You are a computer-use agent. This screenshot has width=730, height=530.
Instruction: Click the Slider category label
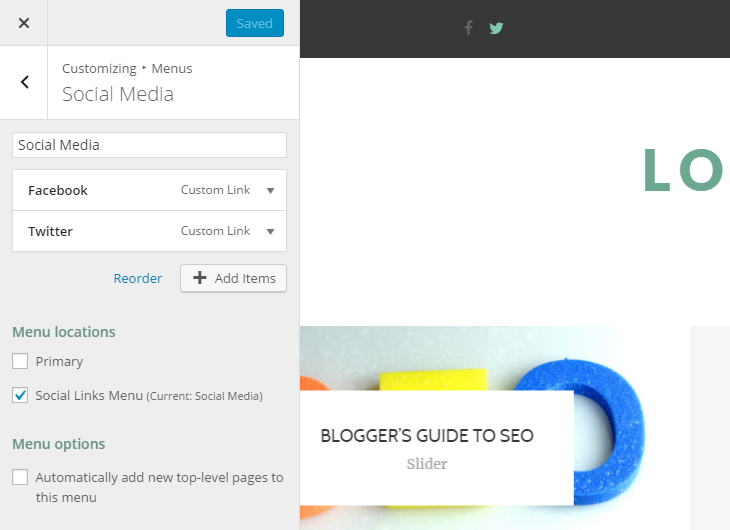click(427, 464)
